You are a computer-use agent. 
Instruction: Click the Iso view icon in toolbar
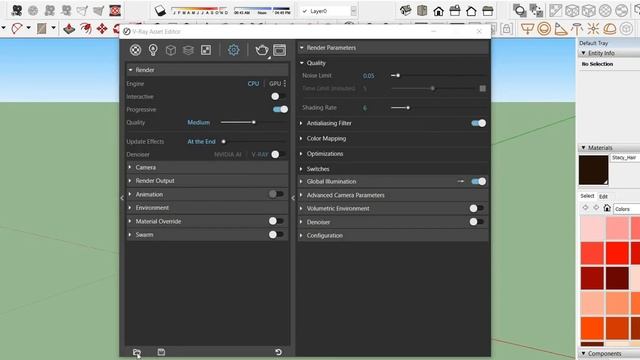[406, 10]
